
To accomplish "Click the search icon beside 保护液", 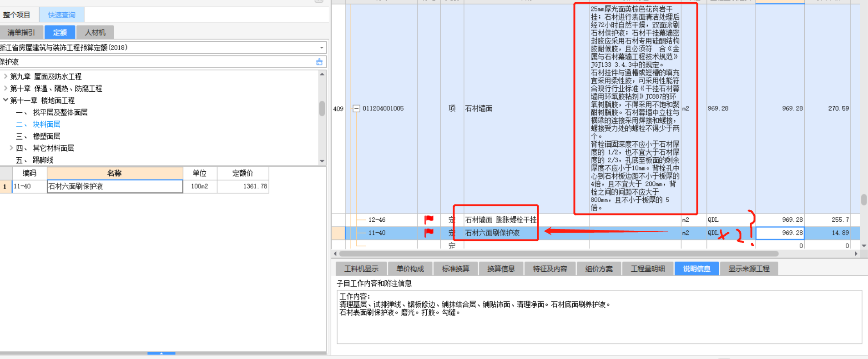I will (x=319, y=62).
